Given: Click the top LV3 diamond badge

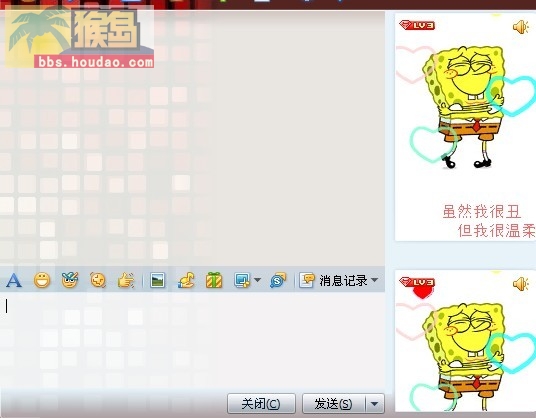Looking at the screenshot, I should (x=417, y=25).
